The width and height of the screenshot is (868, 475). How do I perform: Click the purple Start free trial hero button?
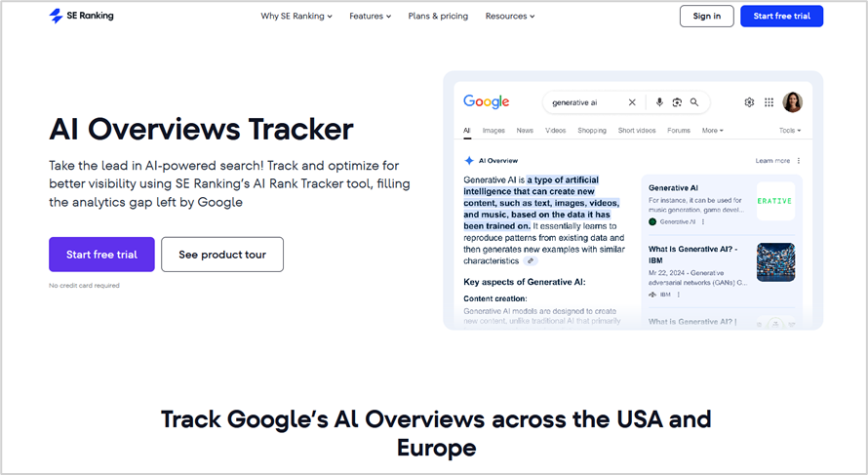click(x=101, y=255)
